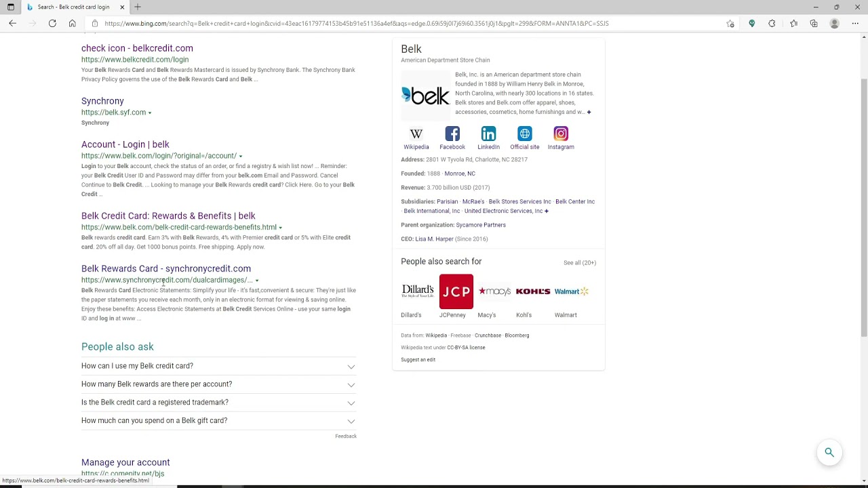Expand the Belk description with plus icon

(589, 113)
